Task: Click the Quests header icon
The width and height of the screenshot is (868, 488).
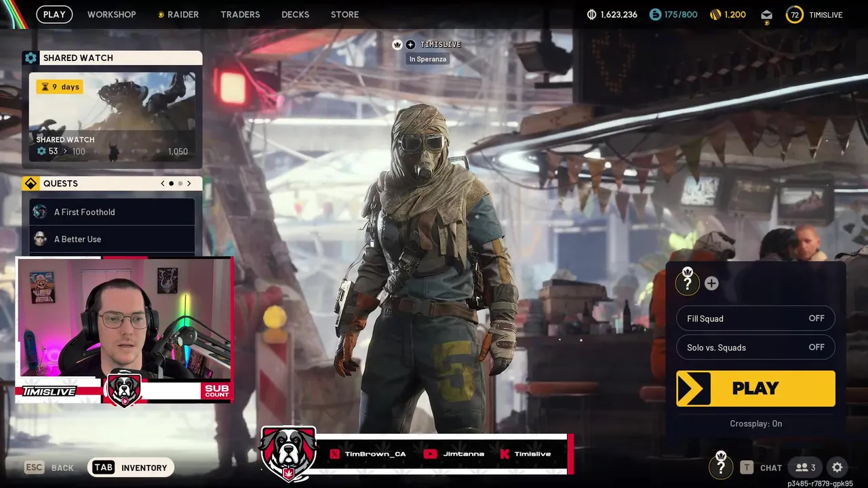Action: tap(31, 184)
